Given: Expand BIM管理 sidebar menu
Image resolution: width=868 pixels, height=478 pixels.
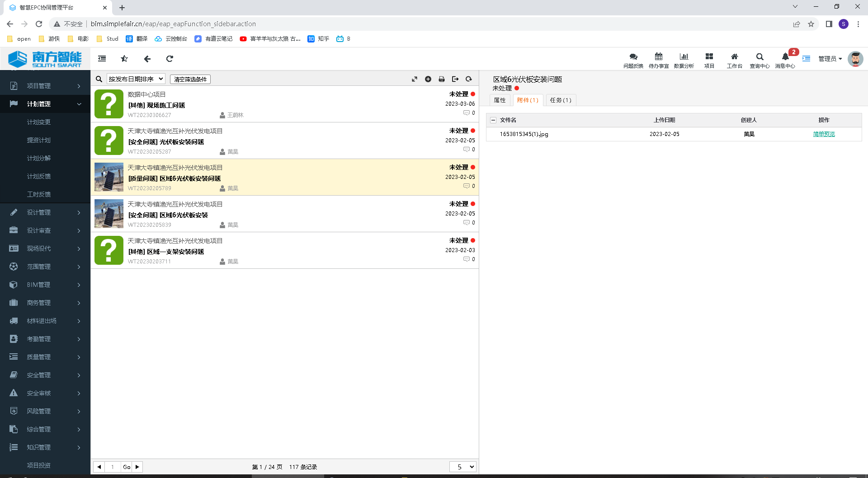Looking at the screenshot, I should [45, 285].
